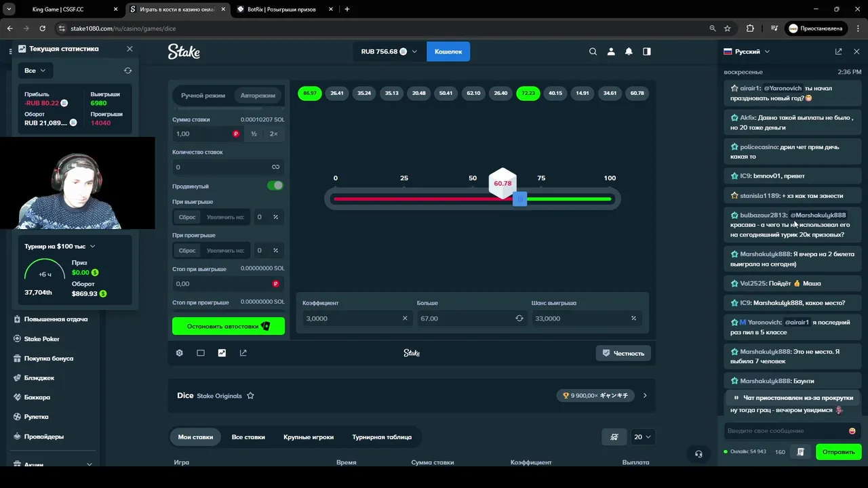Select Увеличить на under При проигрыше
The width and height of the screenshot is (868, 488).
pos(225,251)
